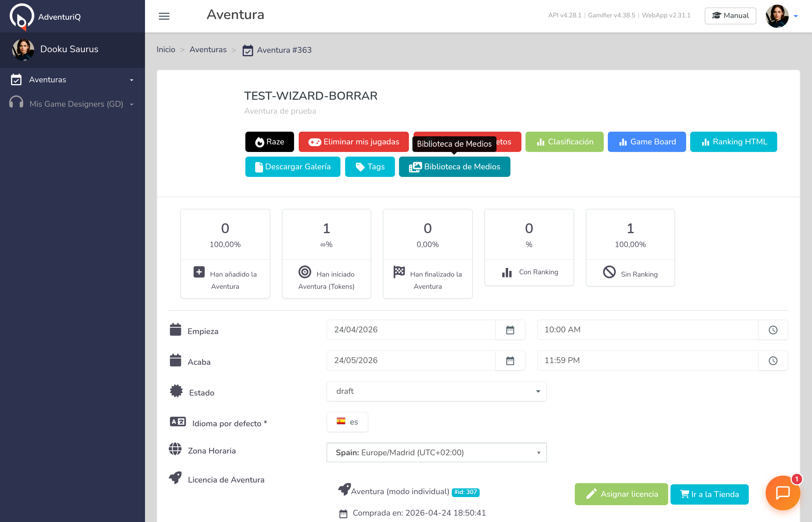The height and width of the screenshot is (522, 812).
Task: Expand Mis Game Designers (GD) menu
Action: tap(72, 104)
